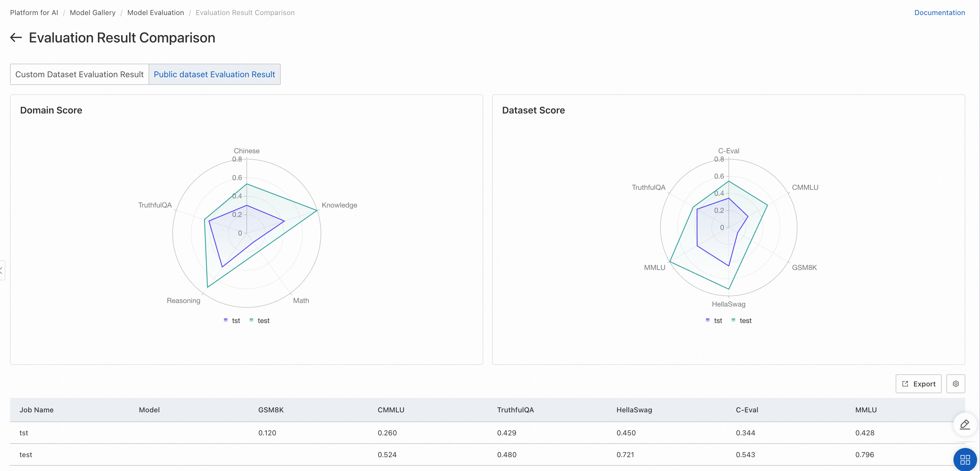The height and width of the screenshot is (471, 980).
Task: Go to Model Evaluation breadcrumb
Action: 155,13
